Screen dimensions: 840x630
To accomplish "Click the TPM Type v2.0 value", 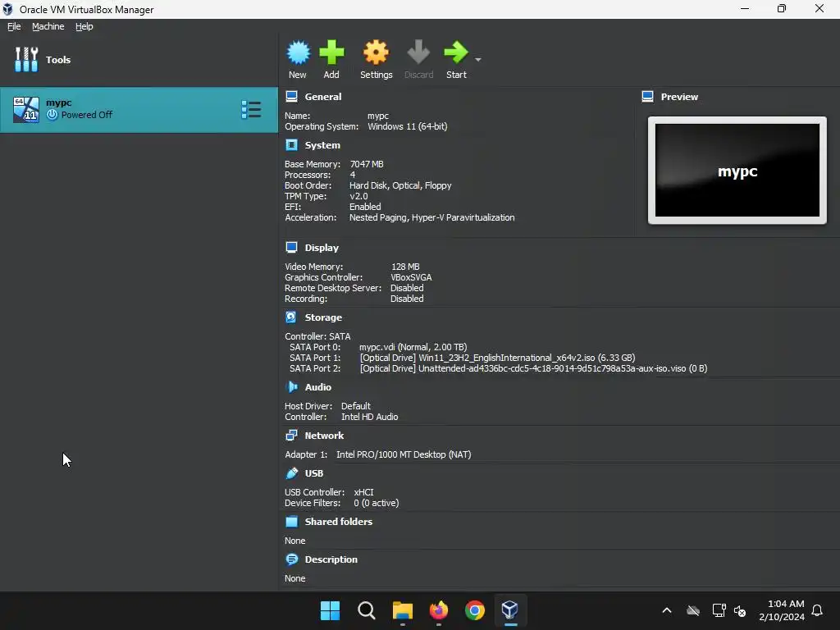I will tap(358, 196).
